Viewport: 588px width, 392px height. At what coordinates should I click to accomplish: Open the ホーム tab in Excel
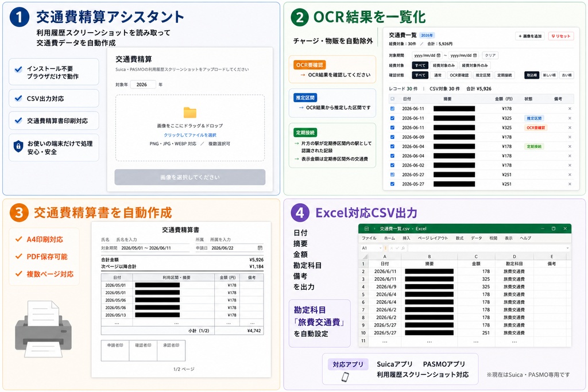(389, 238)
